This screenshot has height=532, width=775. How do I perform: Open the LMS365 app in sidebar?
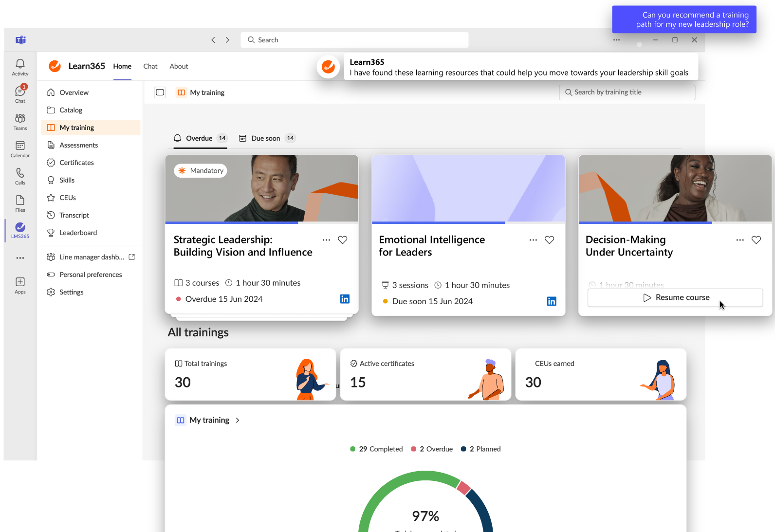click(x=20, y=230)
